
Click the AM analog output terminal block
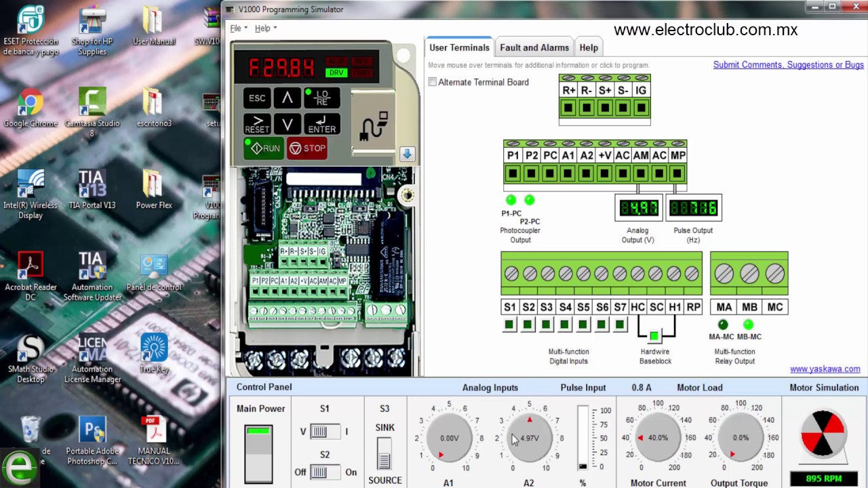(641, 174)
